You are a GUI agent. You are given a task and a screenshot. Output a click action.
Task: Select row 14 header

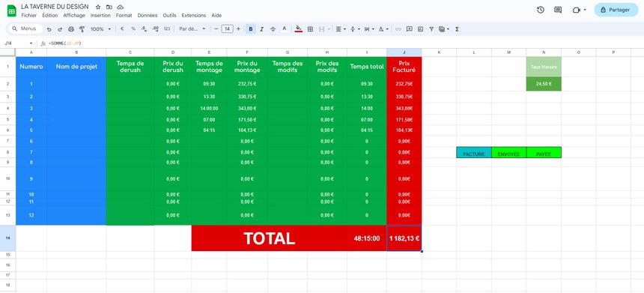pyautogui.click(x=7, y=238)
